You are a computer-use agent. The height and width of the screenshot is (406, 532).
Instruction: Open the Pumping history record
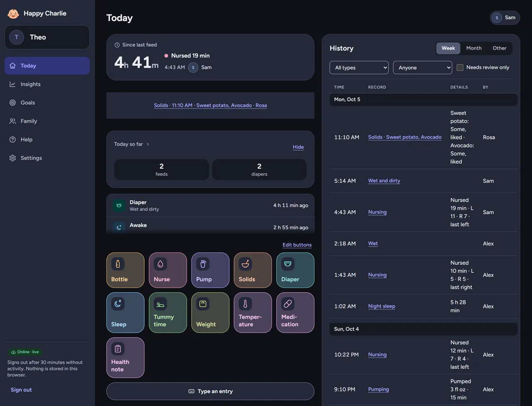click(379, 389)
